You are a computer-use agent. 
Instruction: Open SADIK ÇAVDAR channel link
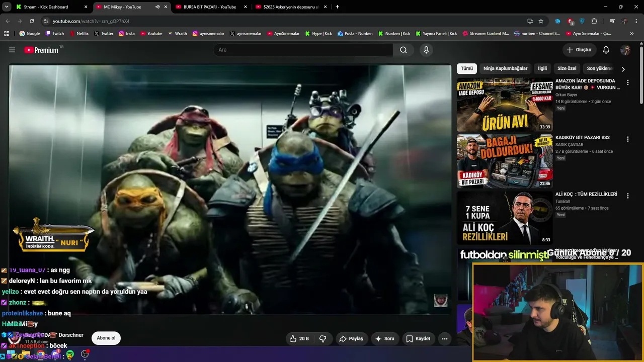569,145
